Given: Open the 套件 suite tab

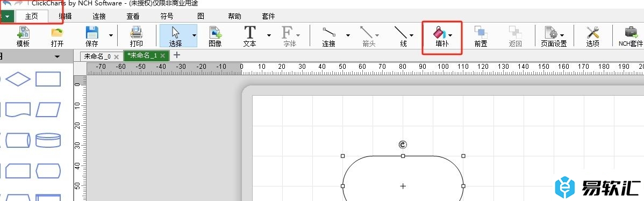Looking at the screenshot, I should [268, 17].
